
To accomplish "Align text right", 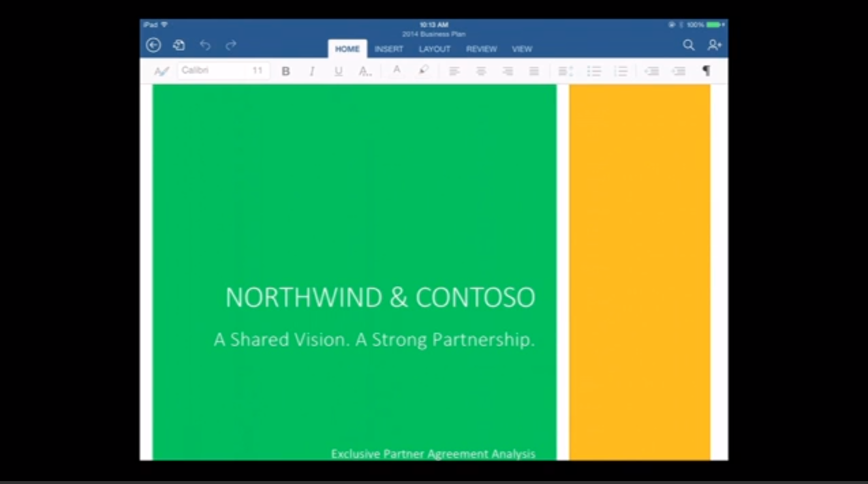I will pyautogui.click(x=508, y=71).
